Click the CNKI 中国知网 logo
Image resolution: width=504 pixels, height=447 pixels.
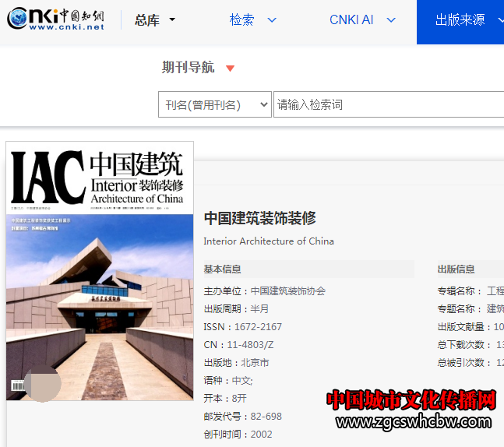(x=55, y=19)
